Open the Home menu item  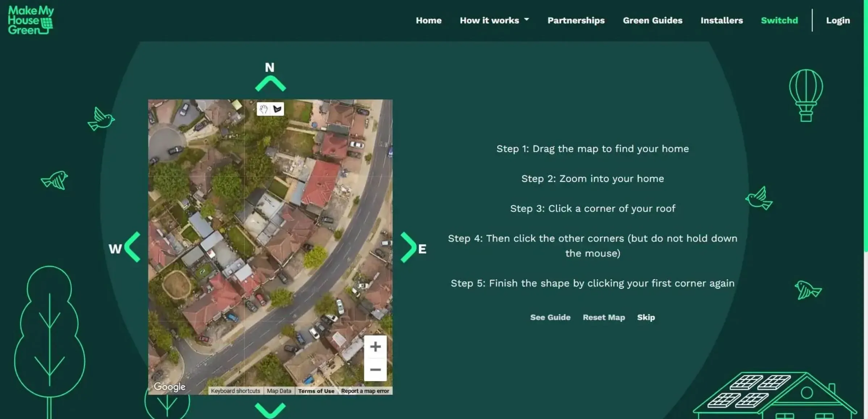pos(428,21)
